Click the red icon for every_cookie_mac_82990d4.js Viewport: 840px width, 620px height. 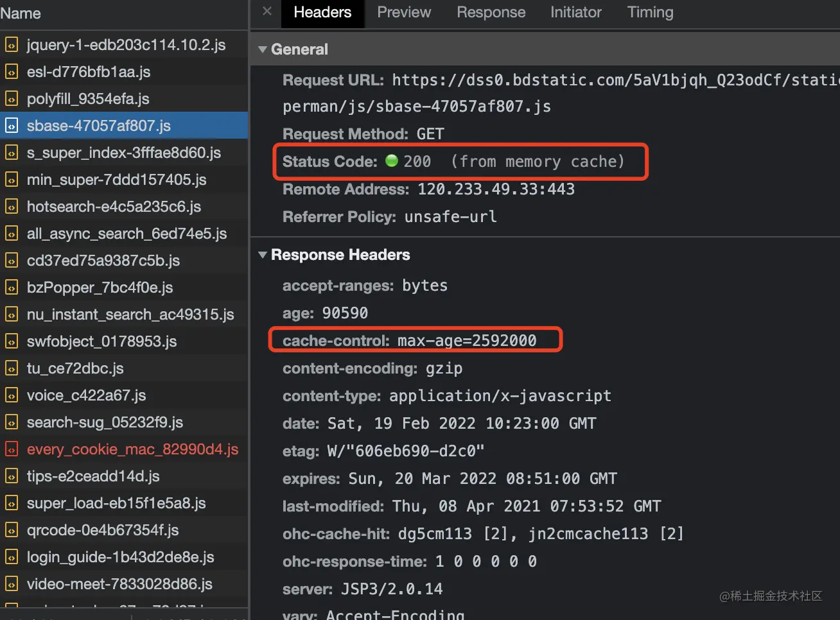[12, 449]
